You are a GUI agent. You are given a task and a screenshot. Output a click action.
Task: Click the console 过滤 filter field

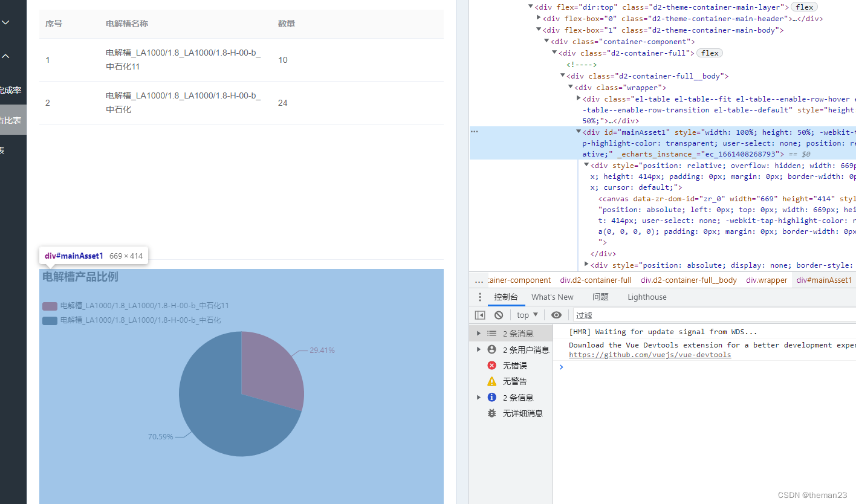714,315
